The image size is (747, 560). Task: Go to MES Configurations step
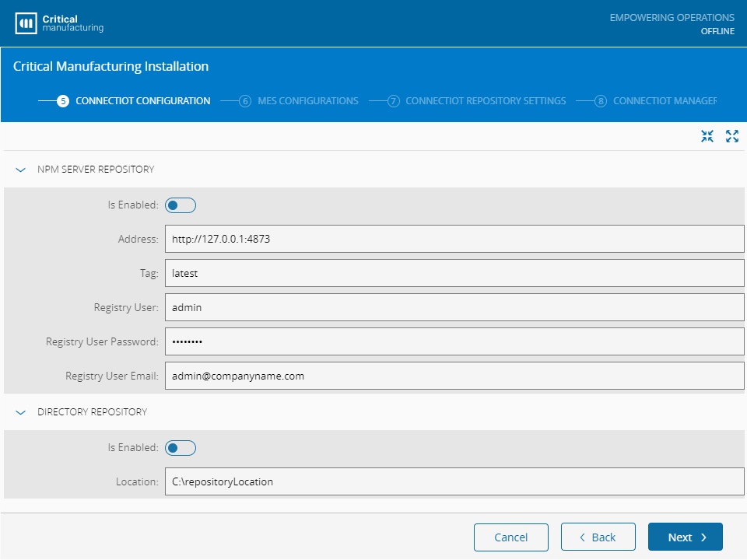[x=310, y=101]
